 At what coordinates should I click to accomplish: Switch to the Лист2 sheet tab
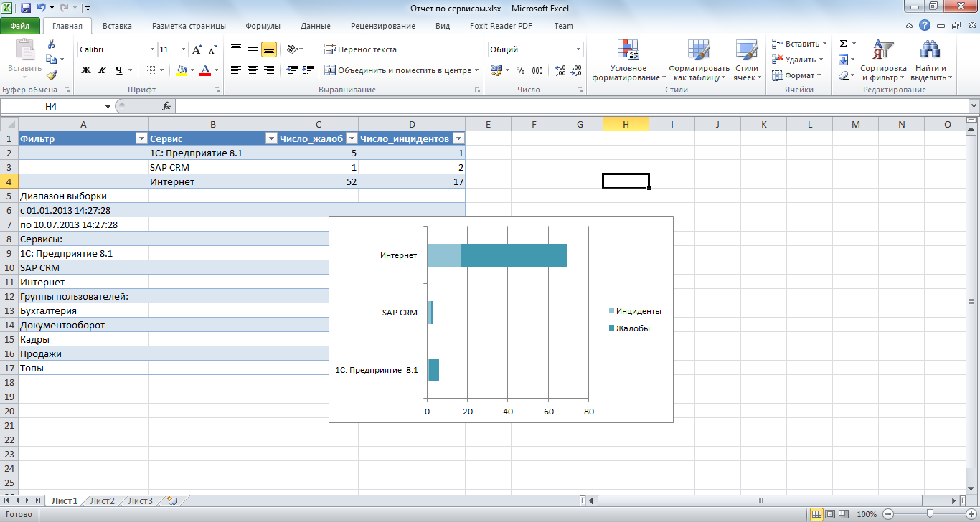click(102, 501)
